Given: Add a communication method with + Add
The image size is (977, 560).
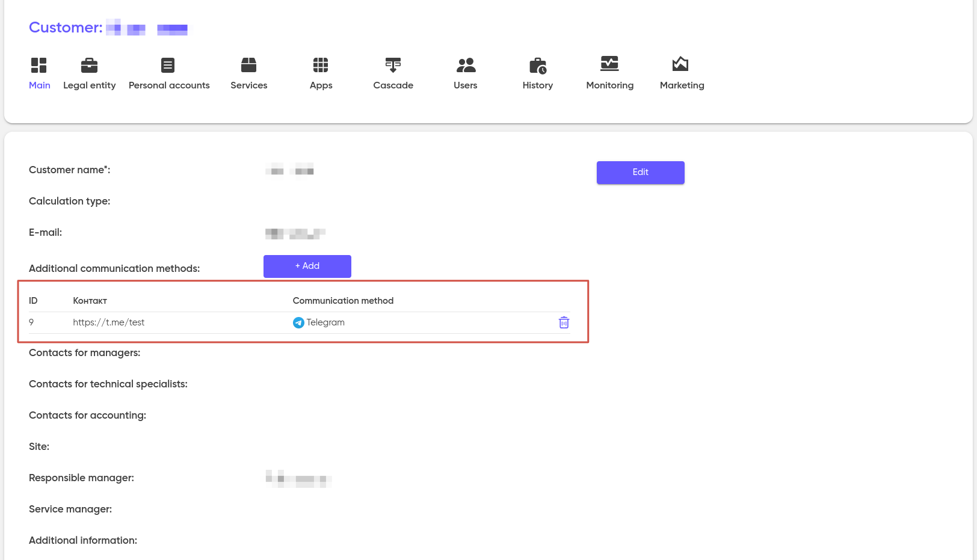Looking at the screenshot, I should click(x=307, y=266).
